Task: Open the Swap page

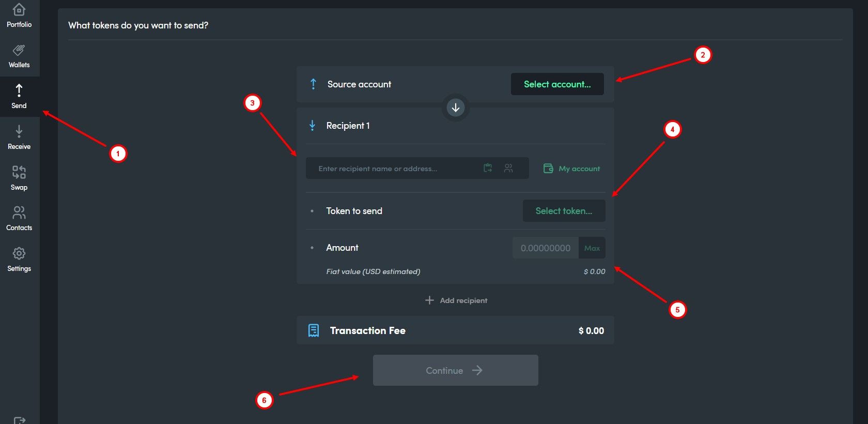Action: [19, 178]
